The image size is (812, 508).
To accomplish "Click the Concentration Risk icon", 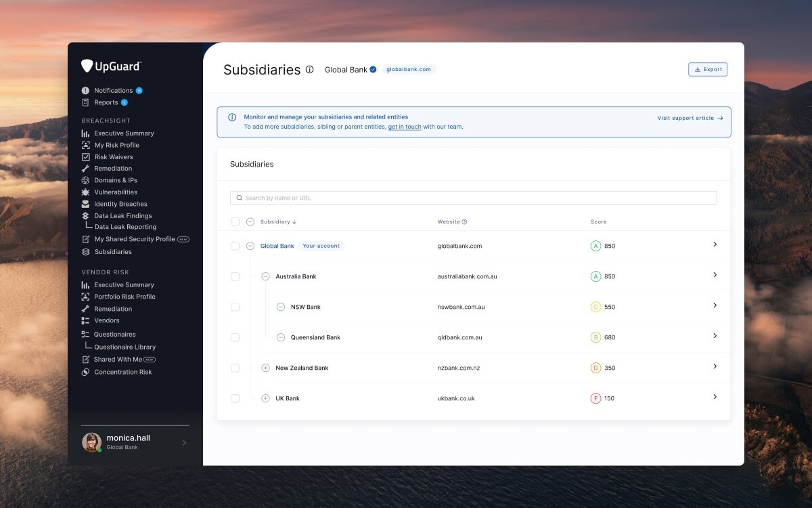I will (x=85, y=372).
